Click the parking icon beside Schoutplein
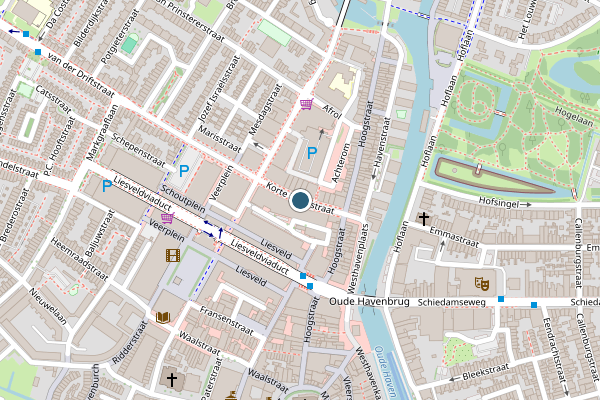The image size is (600, 400). pos(184,170)
